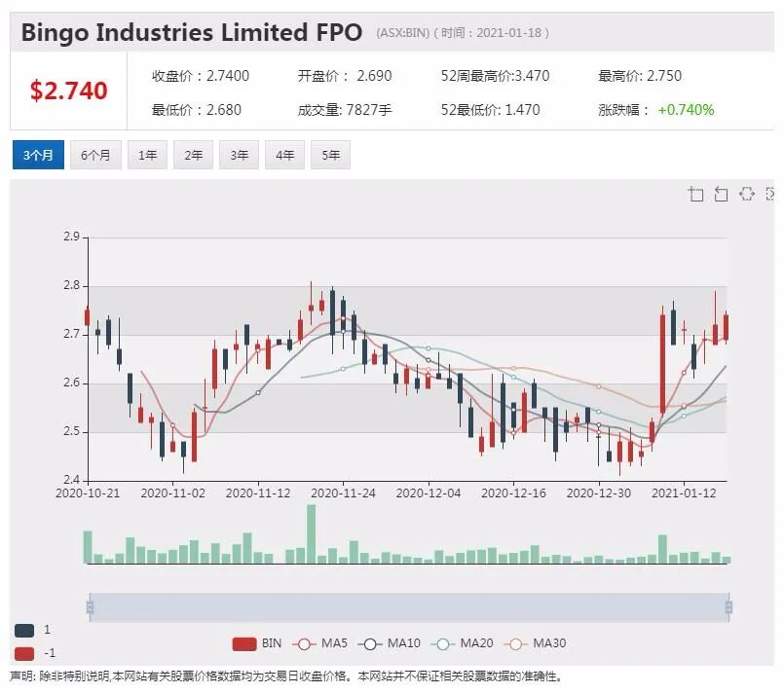This screenshot has height=694, width=784.
Task: Click the 2.9 y-axis price label
Action: tap(71, 237)
